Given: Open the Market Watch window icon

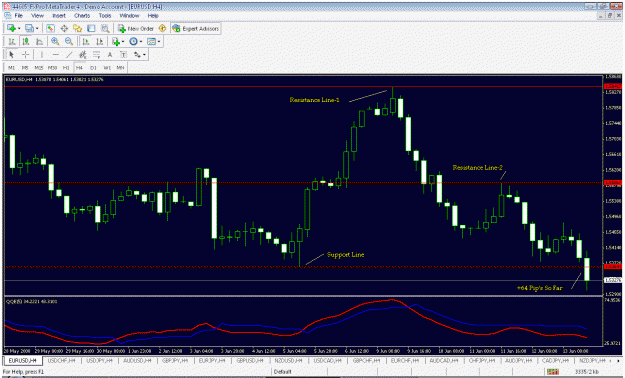Looking at the screenshot, I should pos(50,28).
